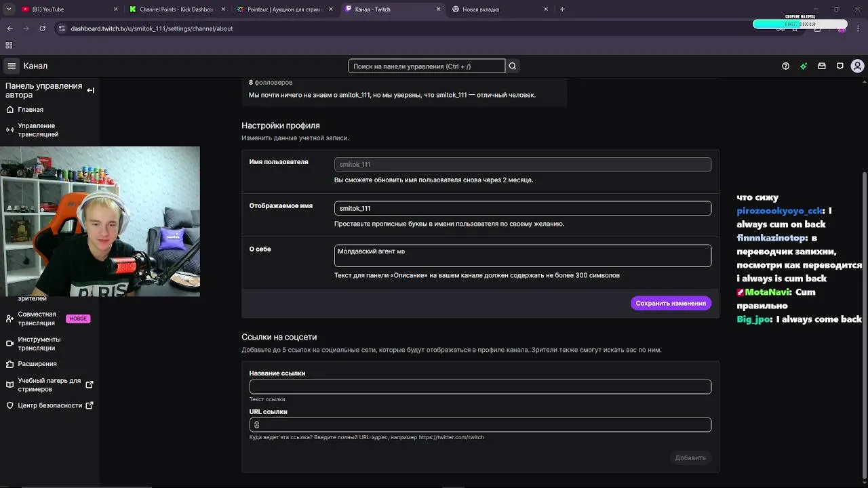Click chat username finnnkazinotop
This screenshot has height=488, width=868.
[771, 238]
